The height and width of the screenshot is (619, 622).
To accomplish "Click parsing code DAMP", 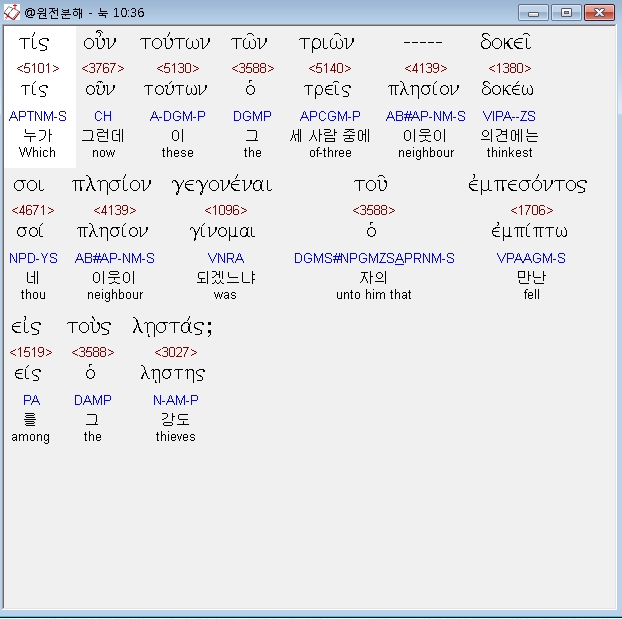I will coord(92,400).
